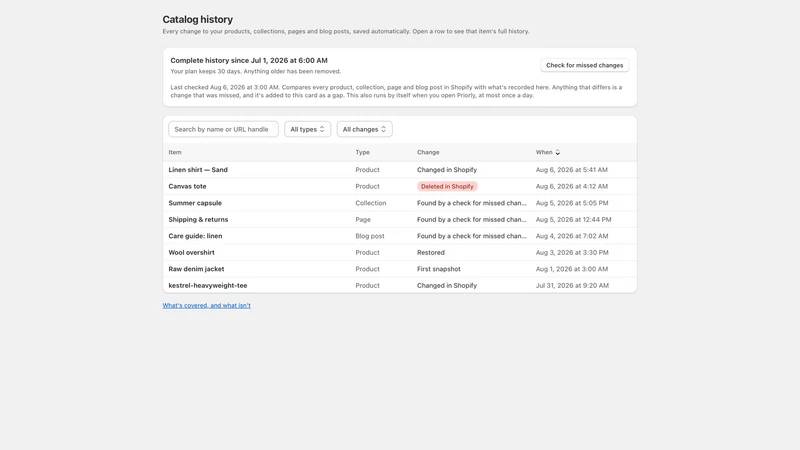Click the Type column header

(x=363, y=153)
